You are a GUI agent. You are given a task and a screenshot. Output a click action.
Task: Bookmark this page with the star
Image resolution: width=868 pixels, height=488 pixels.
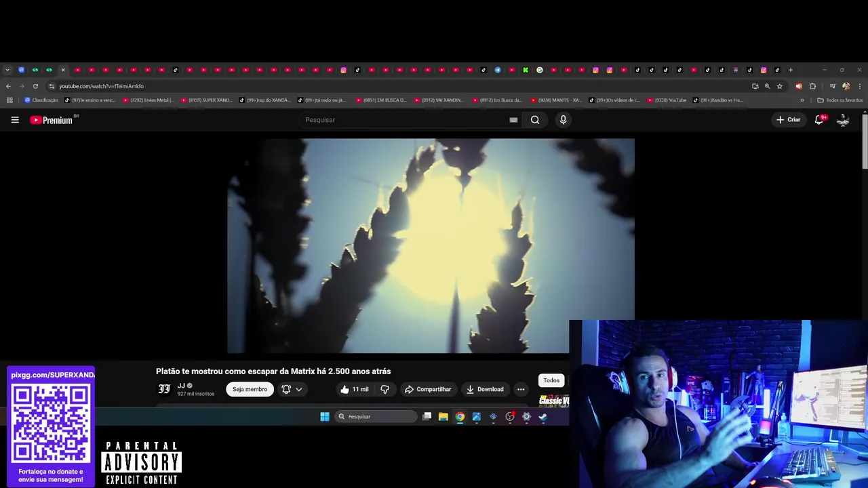pyautogui.click(x=780, y=86)
